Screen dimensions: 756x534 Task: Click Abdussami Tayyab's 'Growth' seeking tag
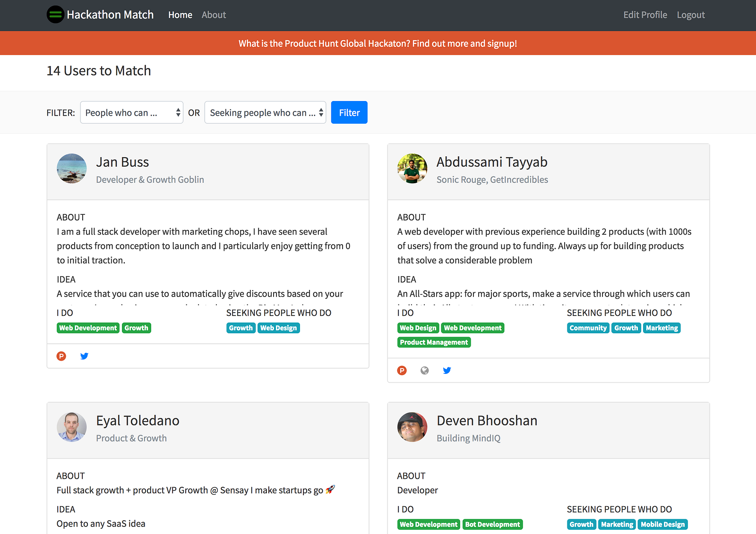(627, 328)
